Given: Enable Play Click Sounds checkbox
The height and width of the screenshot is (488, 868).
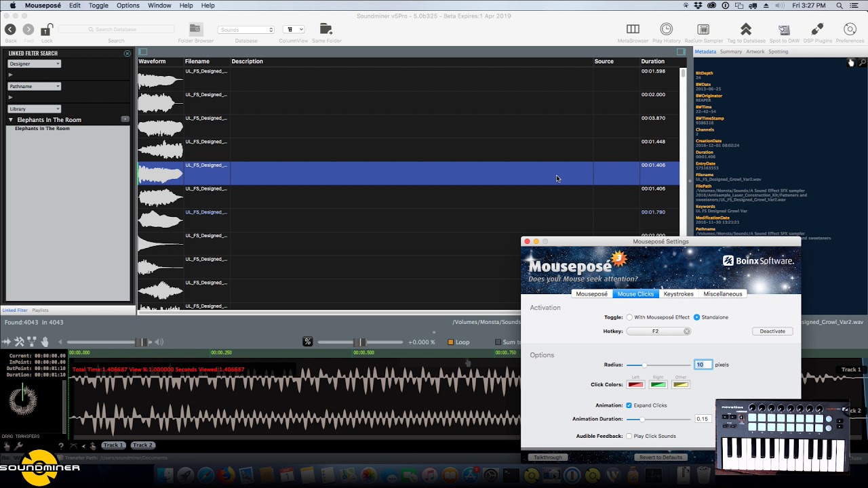Looking at the screenshot, I should tap(629, 436).
